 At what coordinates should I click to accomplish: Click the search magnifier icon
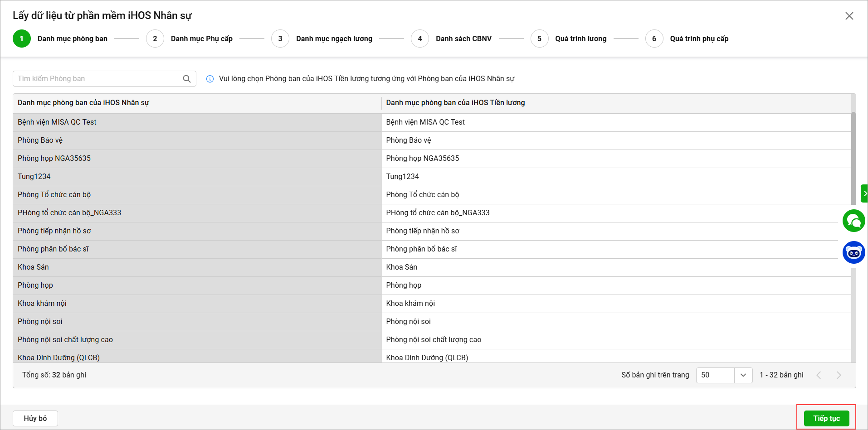[186, 79]
